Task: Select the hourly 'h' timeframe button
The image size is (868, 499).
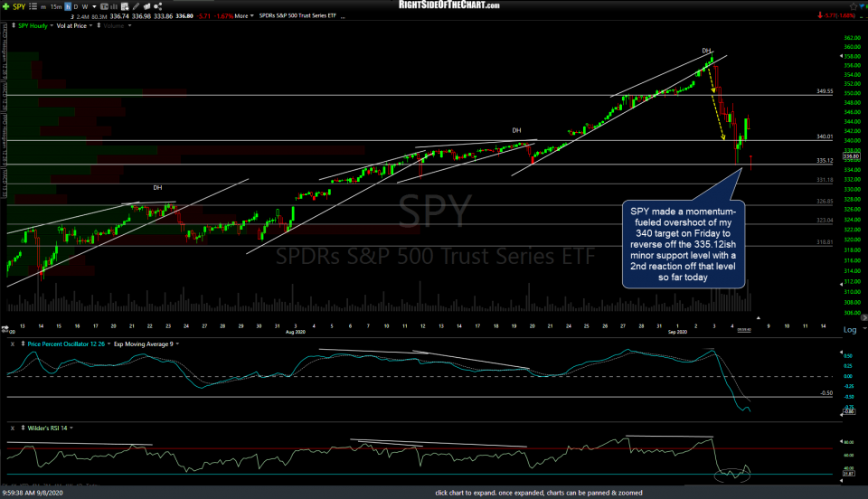Action: pos(68,6)
